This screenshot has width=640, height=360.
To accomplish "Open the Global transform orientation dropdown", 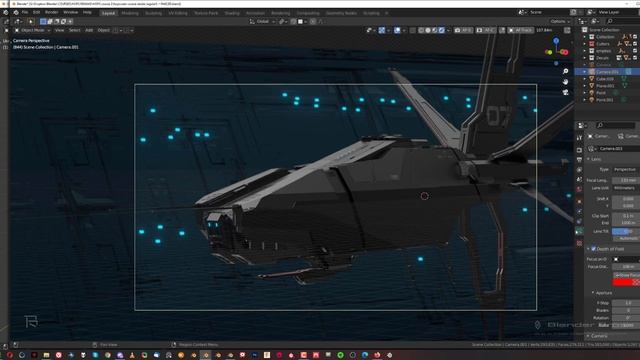I will (x=262, y=21).
